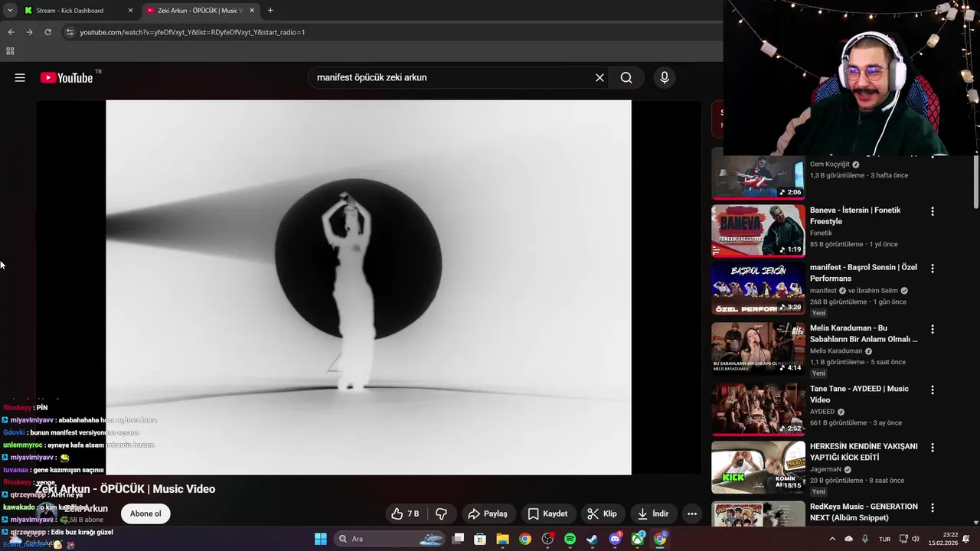Viewport: 980px width, 551px height.
Task: Open Melis Karaduman Bu Sabahların title
Action: coord(864,334)
